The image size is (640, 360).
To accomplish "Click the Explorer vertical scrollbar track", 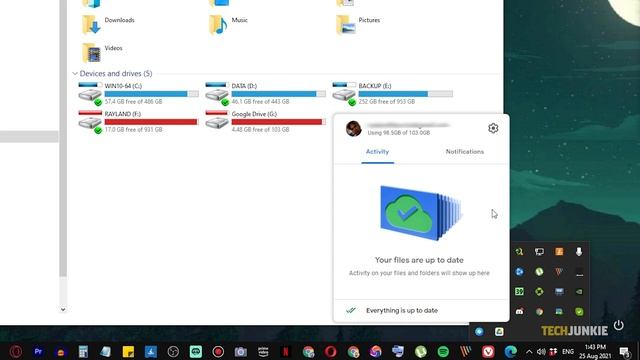I will click(x=63, y=291).
